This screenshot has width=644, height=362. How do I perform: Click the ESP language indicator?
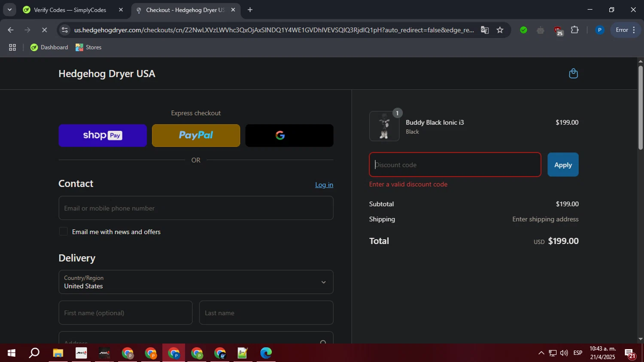(x=578, y=353)
